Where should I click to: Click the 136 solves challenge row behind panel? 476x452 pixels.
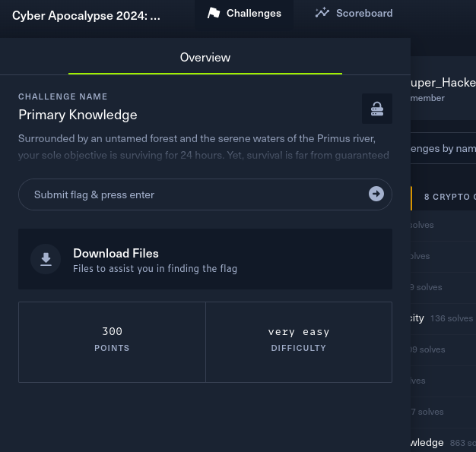tap(443, 318)
